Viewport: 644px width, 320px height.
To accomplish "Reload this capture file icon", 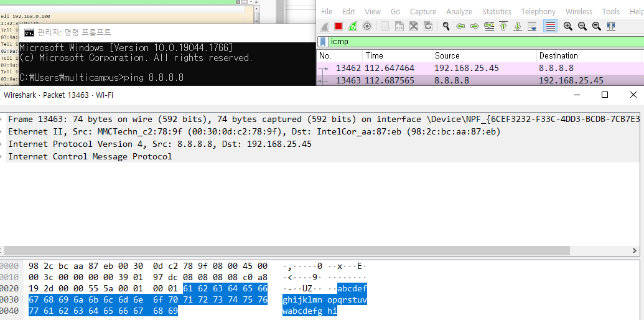I will [428, 26].
